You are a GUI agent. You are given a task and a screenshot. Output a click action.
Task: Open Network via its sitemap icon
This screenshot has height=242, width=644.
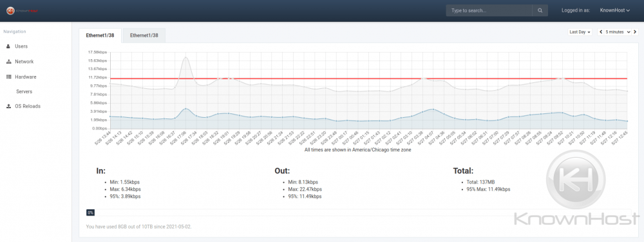point(8,62)
